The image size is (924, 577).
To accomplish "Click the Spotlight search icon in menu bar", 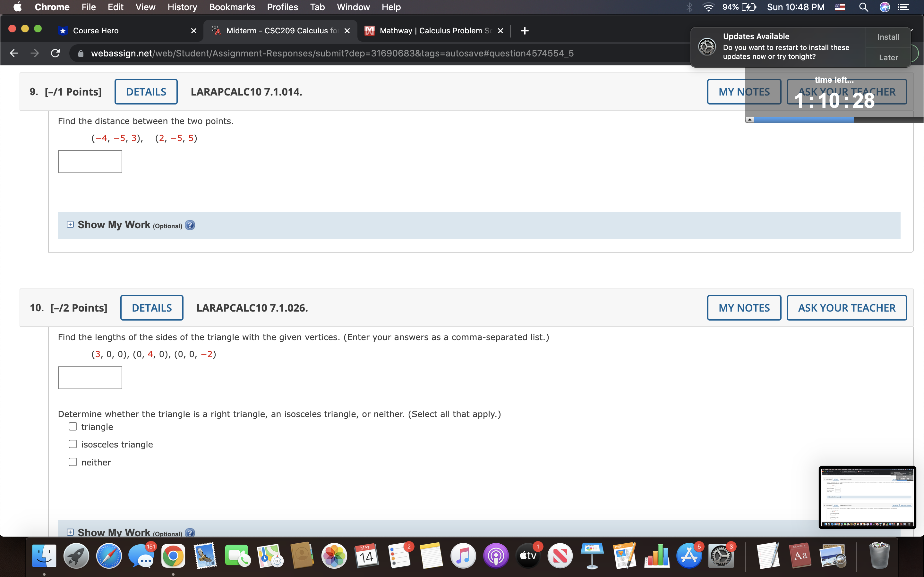I will (x=864, y=7).
